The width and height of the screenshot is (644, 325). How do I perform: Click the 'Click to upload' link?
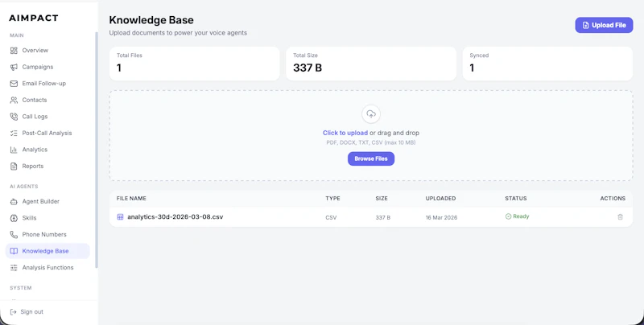345,133
